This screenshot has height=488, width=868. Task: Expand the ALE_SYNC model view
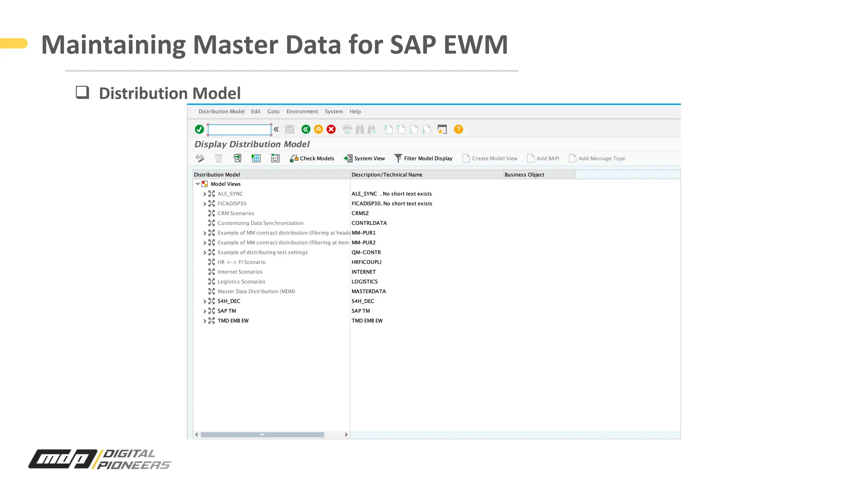[x=205, y=194]
